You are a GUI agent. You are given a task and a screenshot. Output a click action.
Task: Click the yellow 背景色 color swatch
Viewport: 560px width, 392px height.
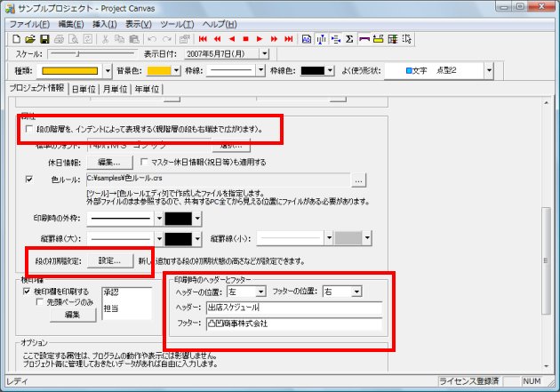pyautogui.click(x=158, y=70)
